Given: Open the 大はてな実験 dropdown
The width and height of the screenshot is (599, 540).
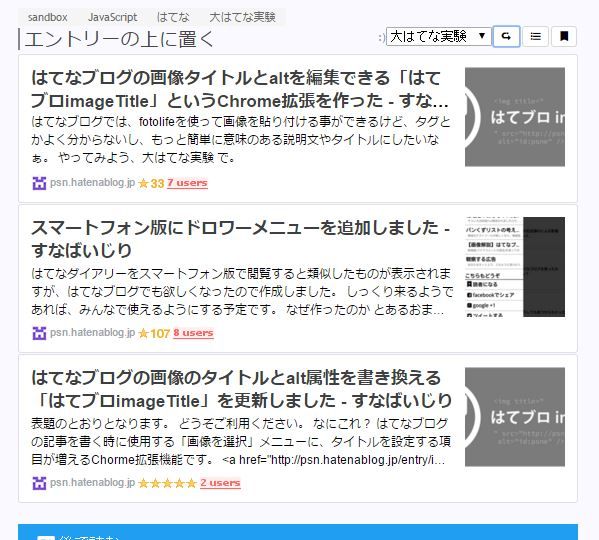Looking at the screenshot, I should point(439,37).
